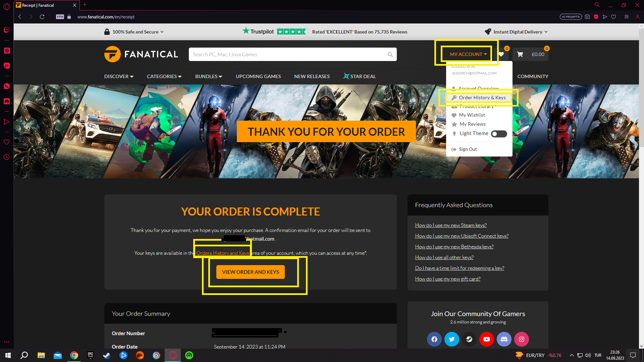The image size is (644, 362).
Task: Open WhatsApp in Opera sidebar
Action: (x=6, y=86)
